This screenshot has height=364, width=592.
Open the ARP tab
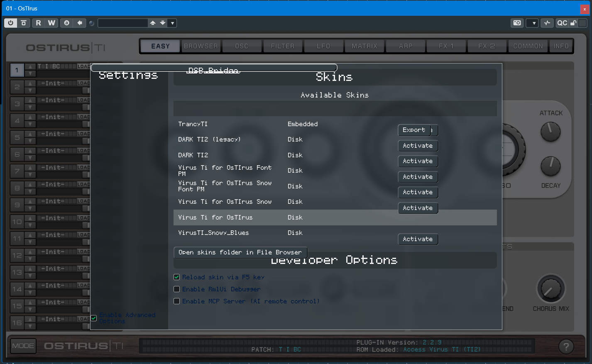406,46
